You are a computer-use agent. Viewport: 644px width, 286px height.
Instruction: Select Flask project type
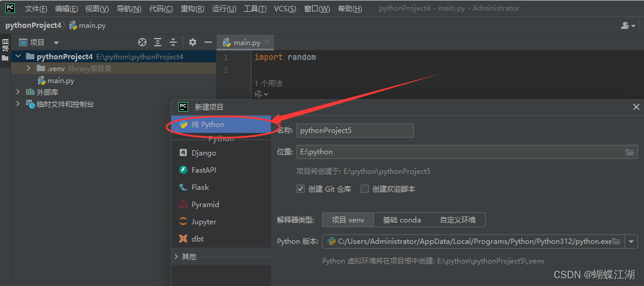[x=221, y=187]
